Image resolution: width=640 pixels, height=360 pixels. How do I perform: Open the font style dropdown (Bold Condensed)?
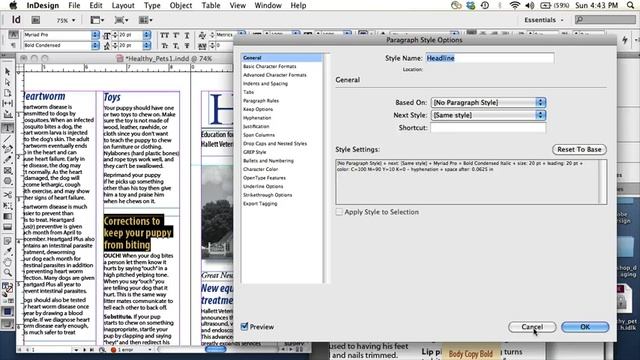pos(95,45)
